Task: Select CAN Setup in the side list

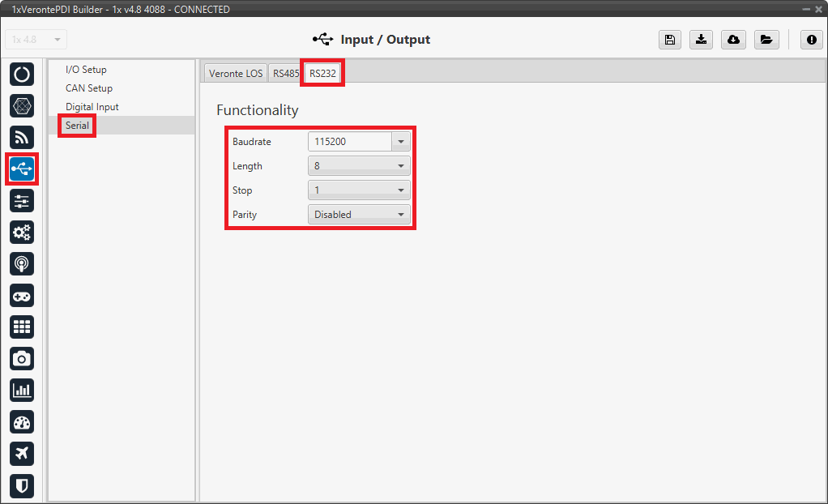Action: point(89,88)
